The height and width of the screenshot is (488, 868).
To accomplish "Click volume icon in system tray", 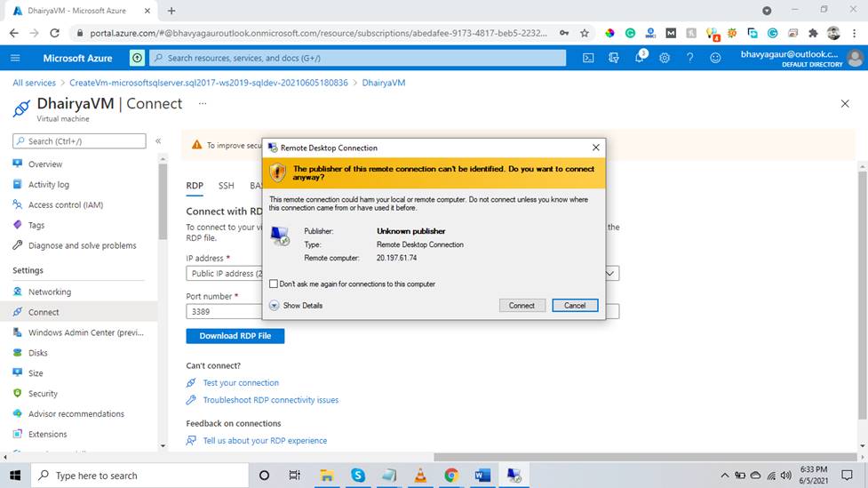I will [x=785, y=476].
